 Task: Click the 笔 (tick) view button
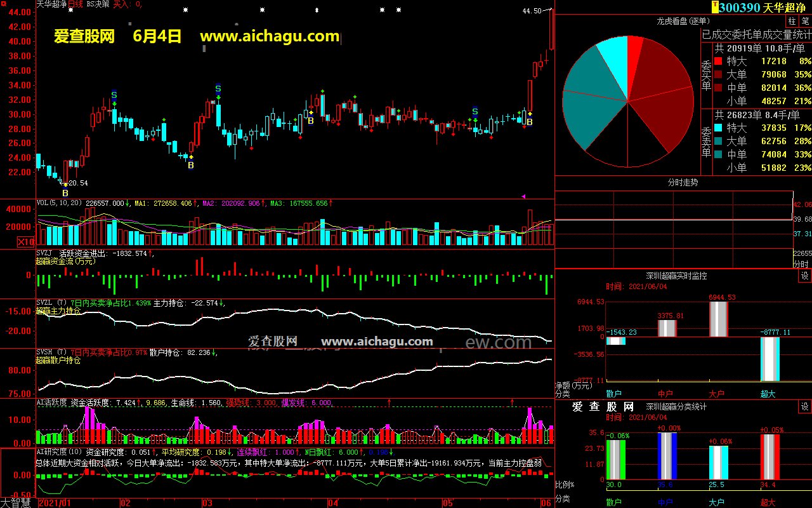(805, 22)
